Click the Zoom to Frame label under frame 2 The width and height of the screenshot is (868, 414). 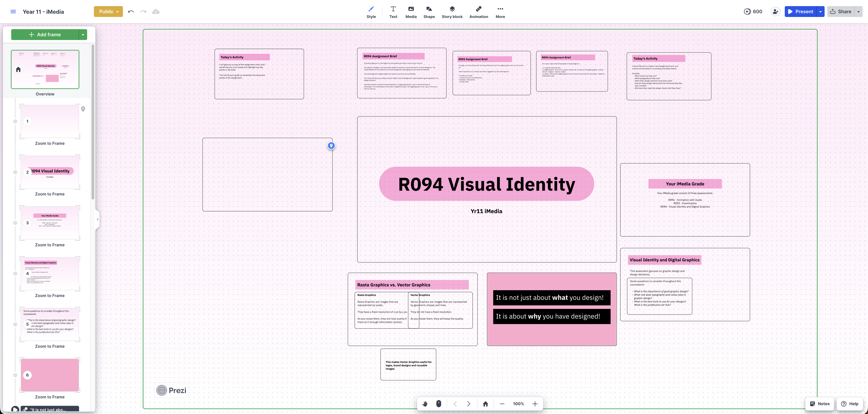pyautogui.click(x=50, y=194)
